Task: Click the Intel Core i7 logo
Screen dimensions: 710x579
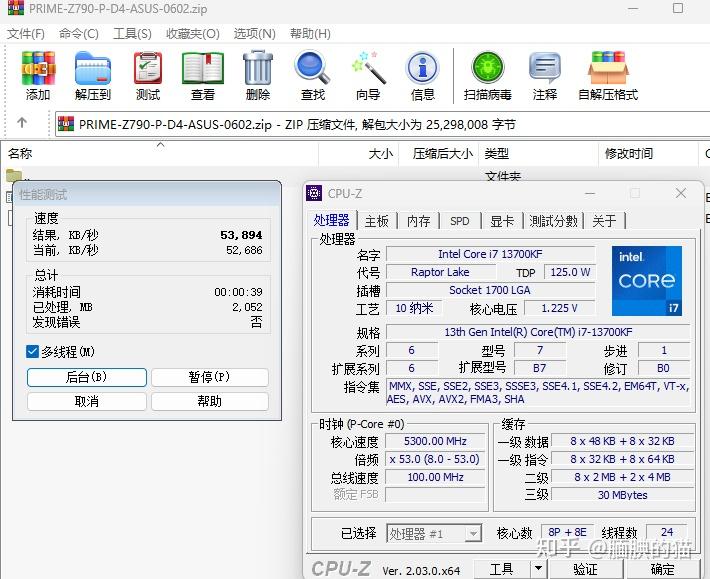Action: (x=647, y=281)
